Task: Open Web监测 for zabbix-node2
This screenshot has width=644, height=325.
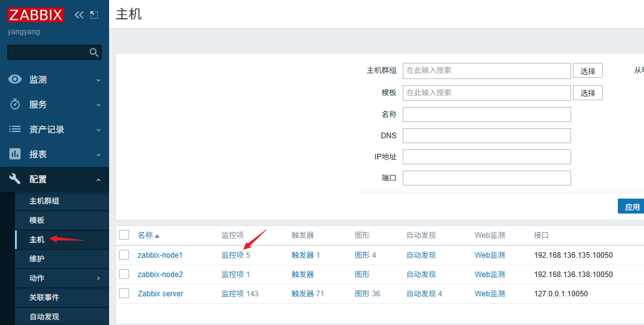Action: (489, 274)
